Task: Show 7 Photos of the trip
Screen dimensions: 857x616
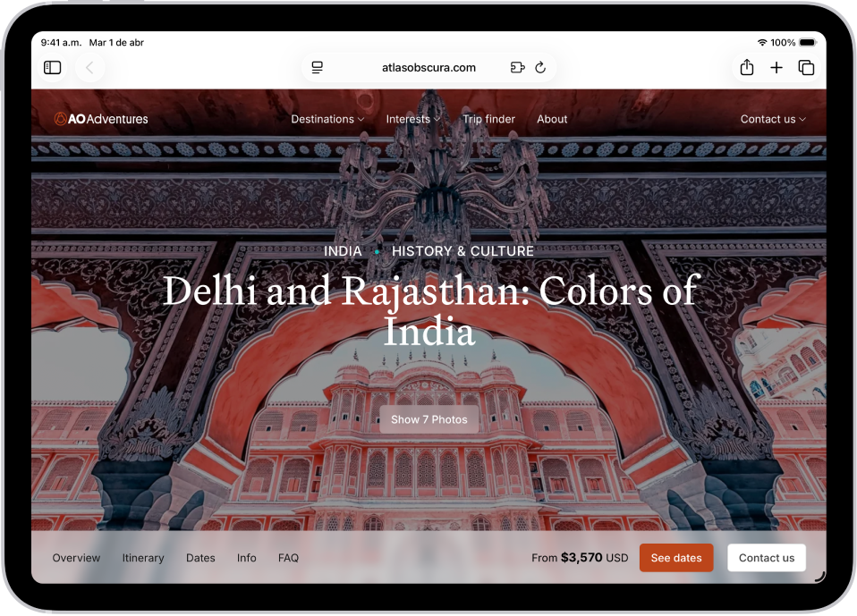Action: pos(429,419)
